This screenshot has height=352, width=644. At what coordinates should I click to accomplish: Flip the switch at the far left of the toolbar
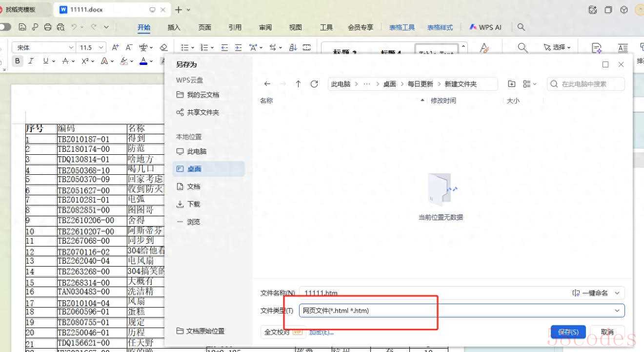click(5, 27)
